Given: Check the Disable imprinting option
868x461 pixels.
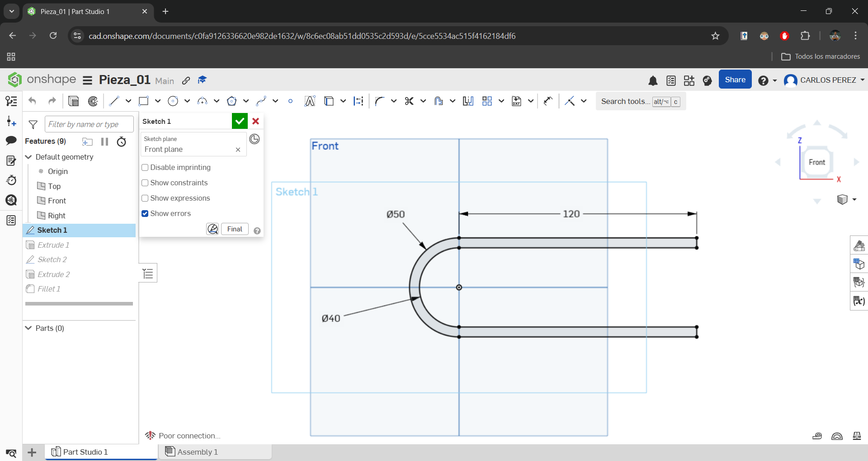Looking at the screenshot, I should pyautogui.click(x=145, y=167).
